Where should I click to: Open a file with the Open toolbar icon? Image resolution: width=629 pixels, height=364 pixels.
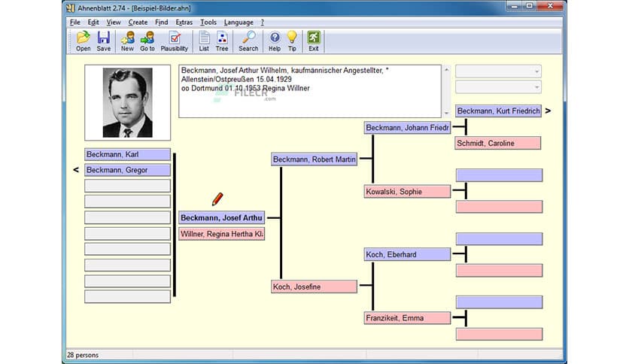83,41
